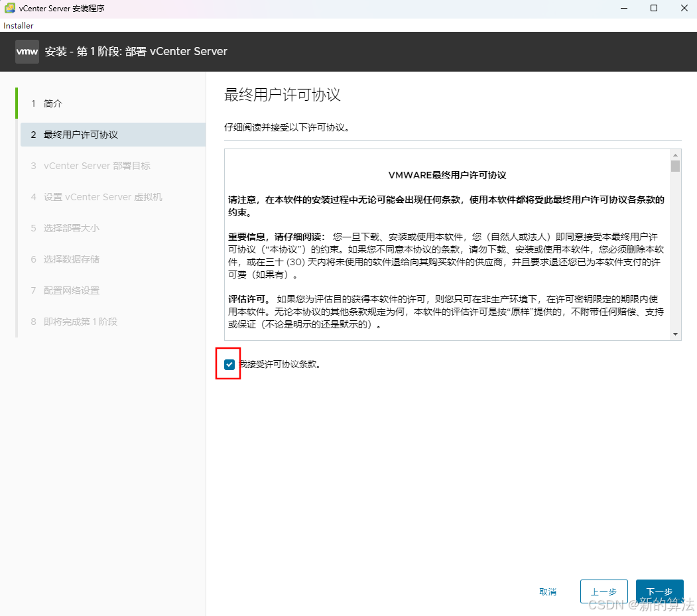Click the license text scrollbar down arrow
This screenshot has width=697, height=616.
pyautogui.click(x=675, y=334)
